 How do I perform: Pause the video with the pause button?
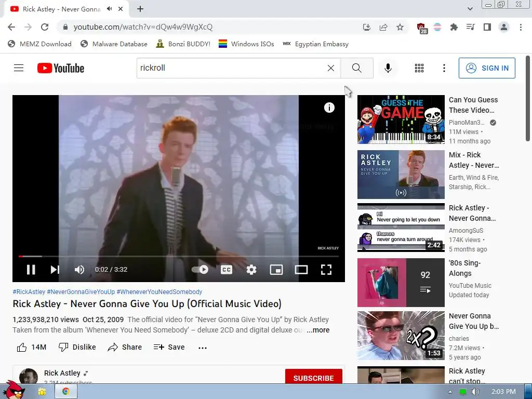coord(31,270)
